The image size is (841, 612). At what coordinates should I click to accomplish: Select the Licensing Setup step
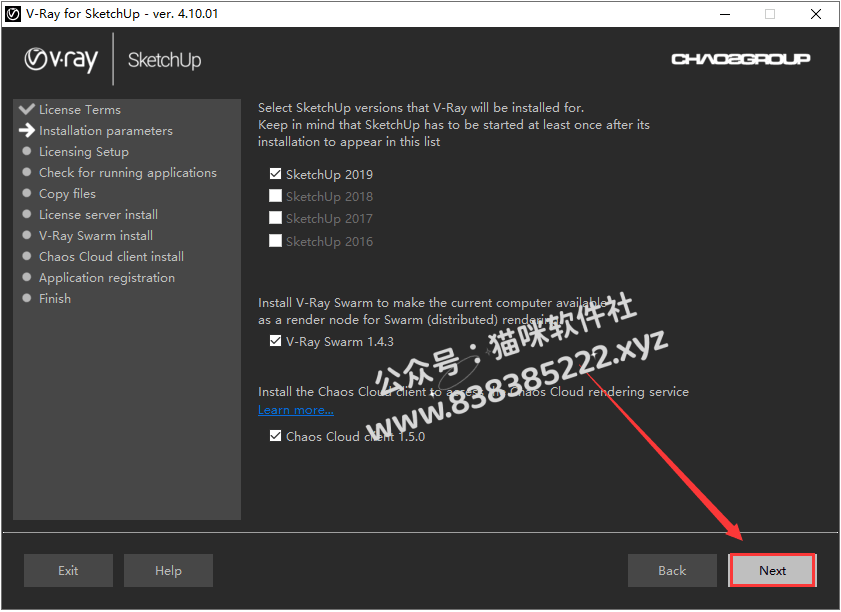tap(84, 152)
